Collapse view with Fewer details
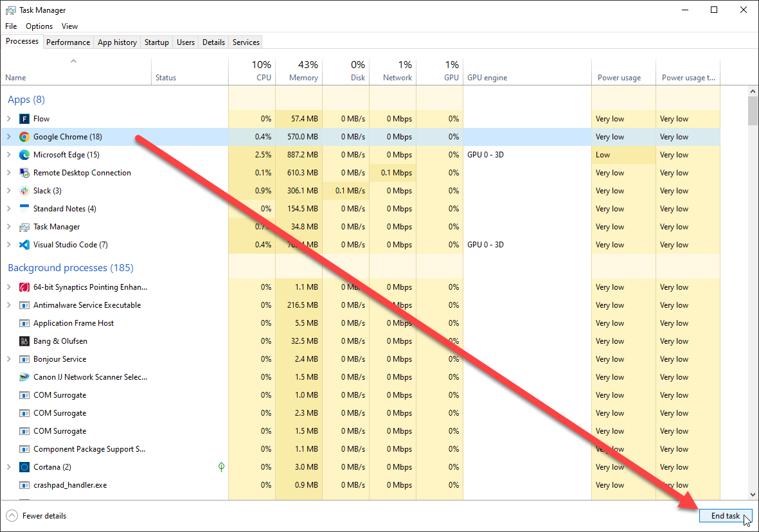759x532 pixels. pos(37,516)
